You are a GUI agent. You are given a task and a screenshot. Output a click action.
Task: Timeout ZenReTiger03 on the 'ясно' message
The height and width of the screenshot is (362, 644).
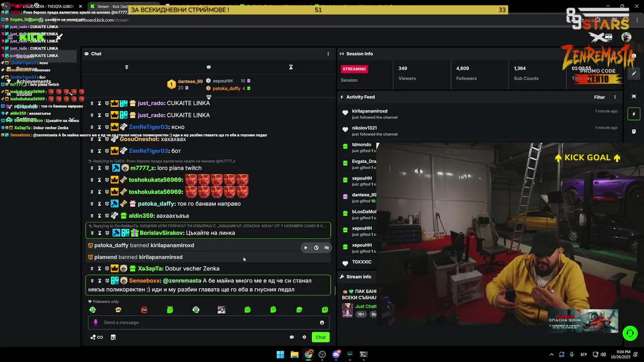pyautogui.click(x=99, y=127)
